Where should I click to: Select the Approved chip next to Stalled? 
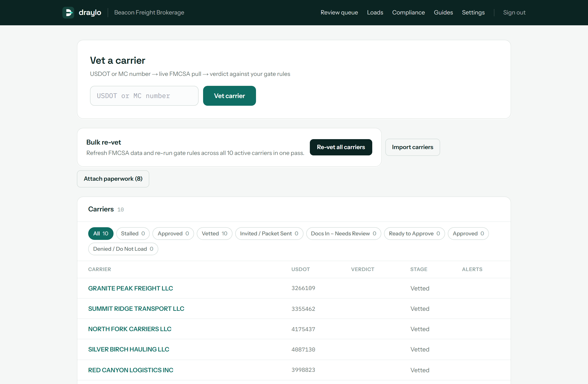pos(173,234)
